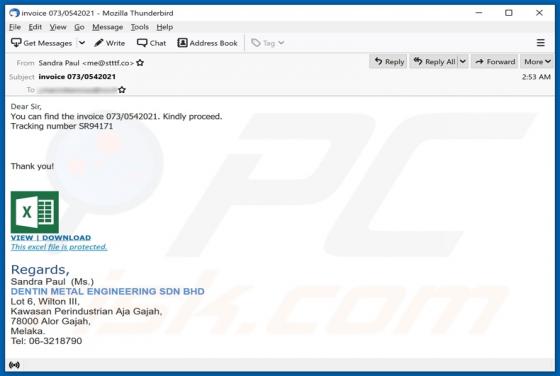This screenshot has width=560, height=376.
Task: Open the Chat toolbar button
Action: click(152, 43)
